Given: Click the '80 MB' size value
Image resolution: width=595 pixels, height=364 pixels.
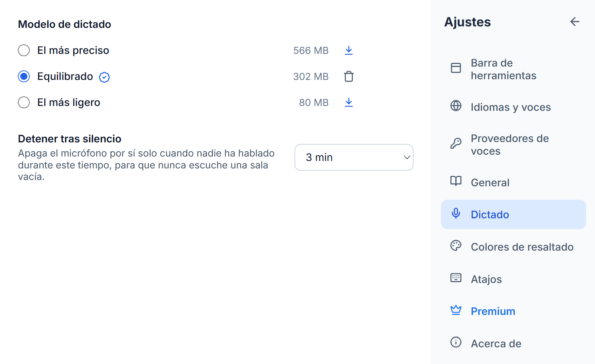Looking at the screenshot, I should [x=314, y=103].
